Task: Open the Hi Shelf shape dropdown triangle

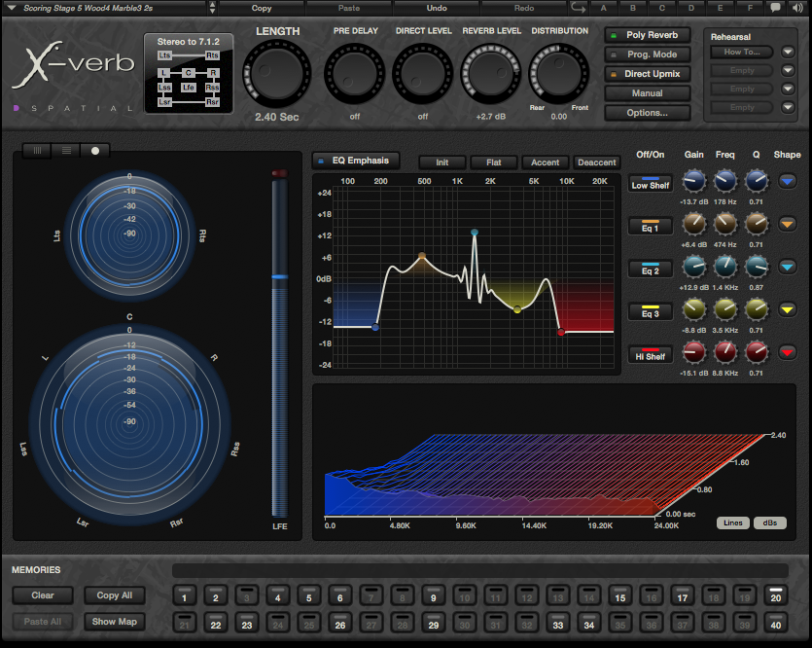Action: tap(788, 353)
